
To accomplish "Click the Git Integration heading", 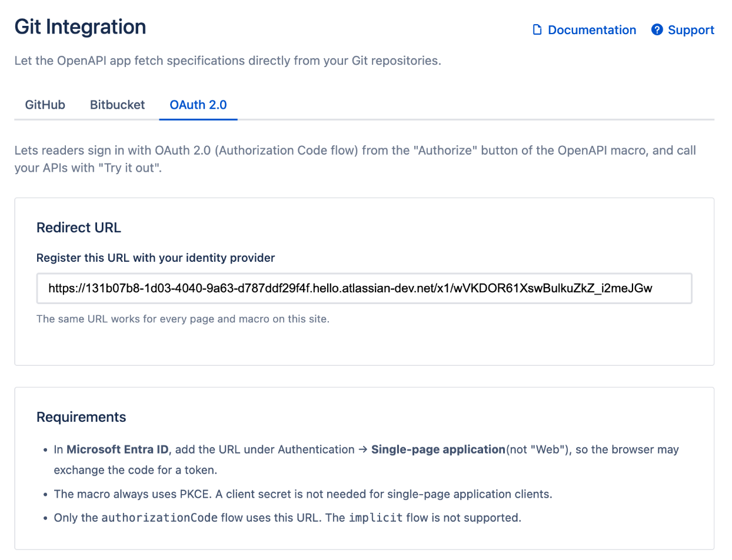I will 80,27.
